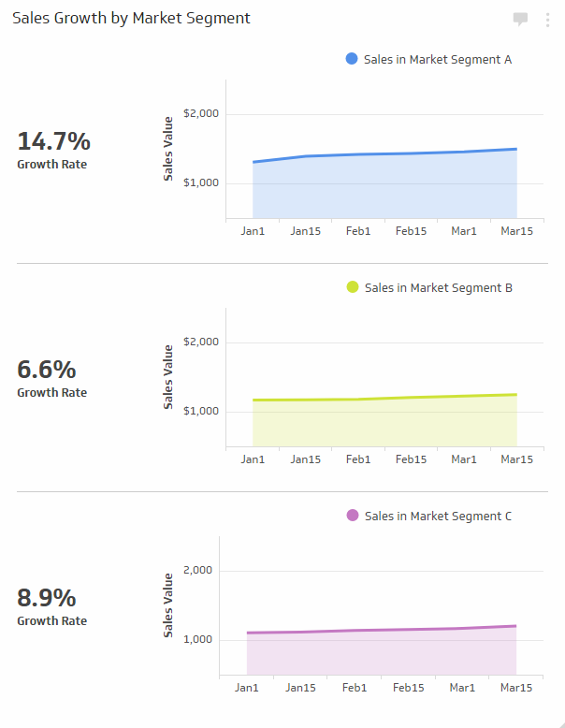Image resolution: width=565 pixels, height=728 pixels.
Task: Click the Feb15 label under Segment C chart
Action: tap(409, 688)
